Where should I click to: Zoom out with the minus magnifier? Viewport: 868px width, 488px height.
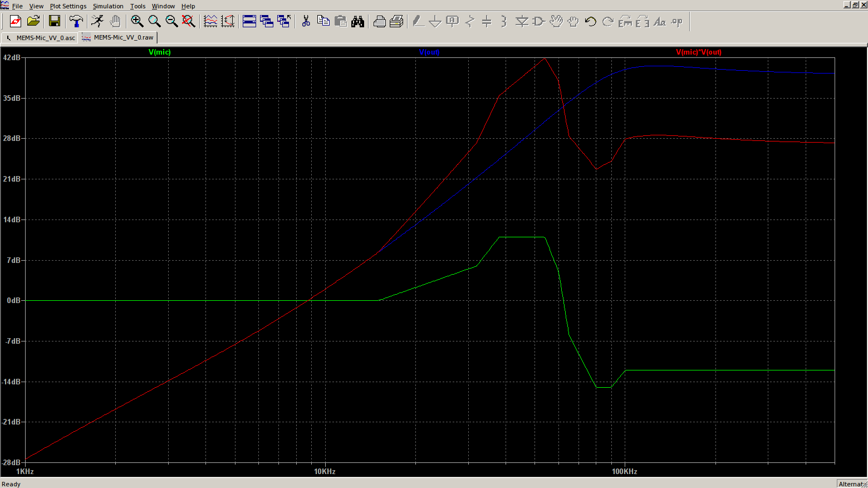(171, 21)
